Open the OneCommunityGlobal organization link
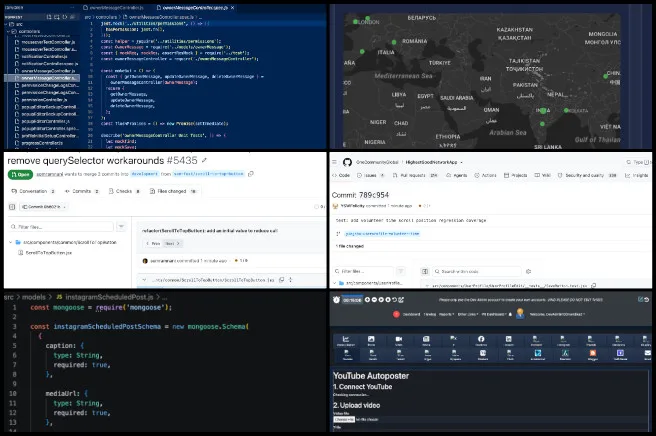This screenshot has height=436, width=656. (x=377, y=162)
